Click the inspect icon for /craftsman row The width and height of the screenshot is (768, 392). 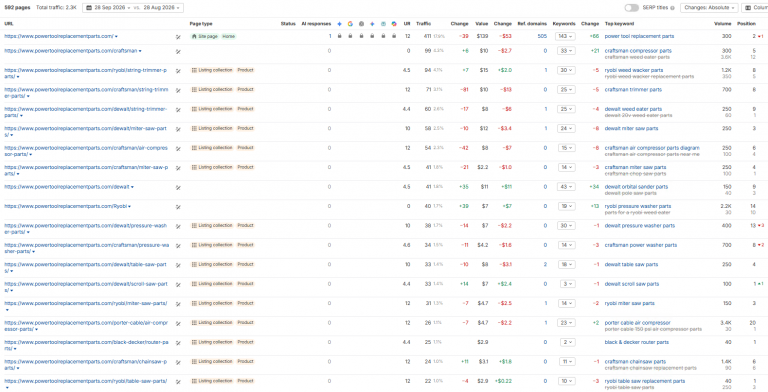[178, 51]
